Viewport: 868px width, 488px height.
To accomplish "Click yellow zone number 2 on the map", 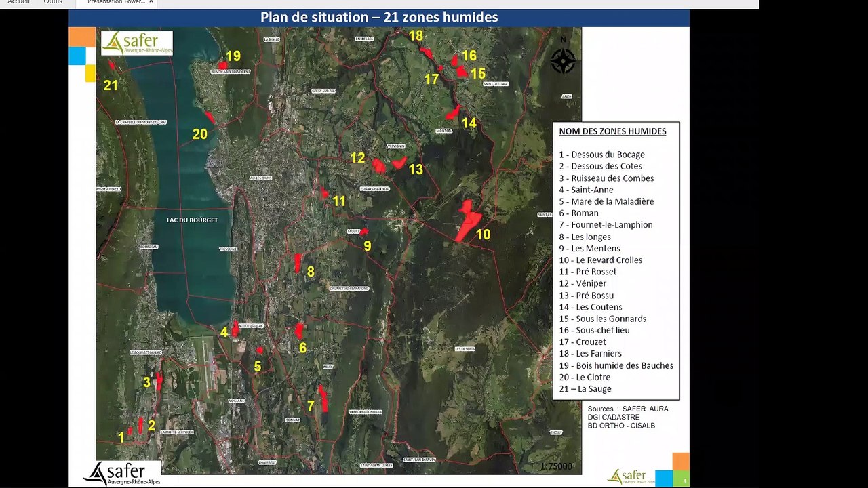I will click(x=151, y=426).
